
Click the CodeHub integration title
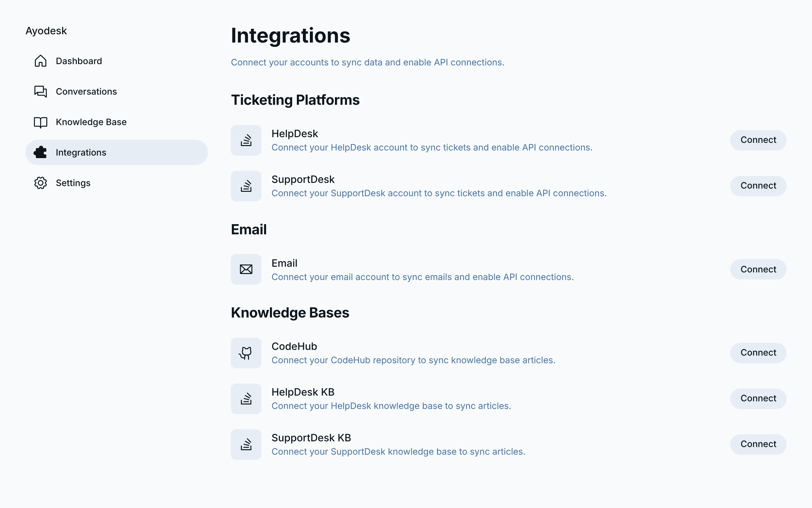pyautogui.click(x=294, y=346)
